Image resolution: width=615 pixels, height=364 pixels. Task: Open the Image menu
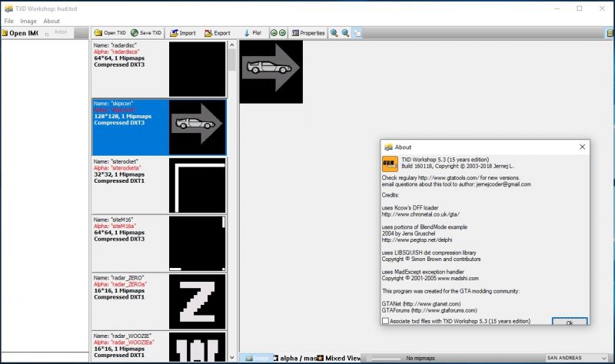28,22
